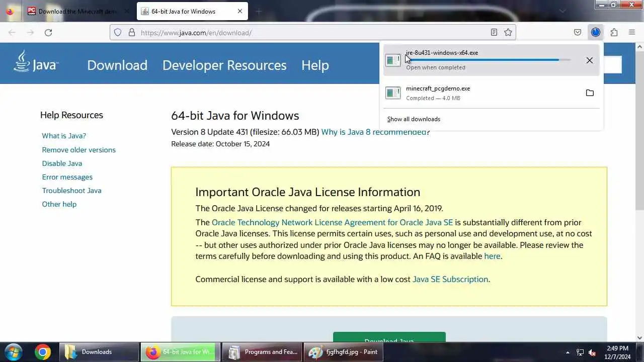Switch to Programs and Features taskbar item
644x362 pixels.
(x=262, y=352)
